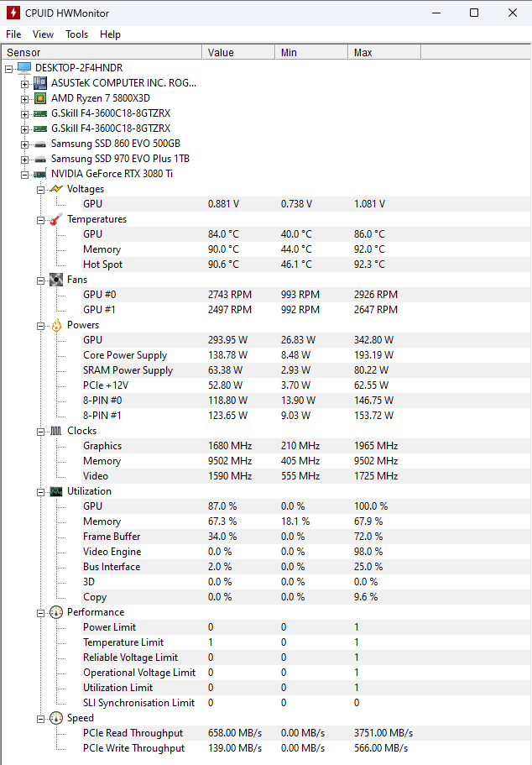Click Samsung SSD 970 EVO Plus drive icon
The image size is (532, 765).
coord(40,159)
